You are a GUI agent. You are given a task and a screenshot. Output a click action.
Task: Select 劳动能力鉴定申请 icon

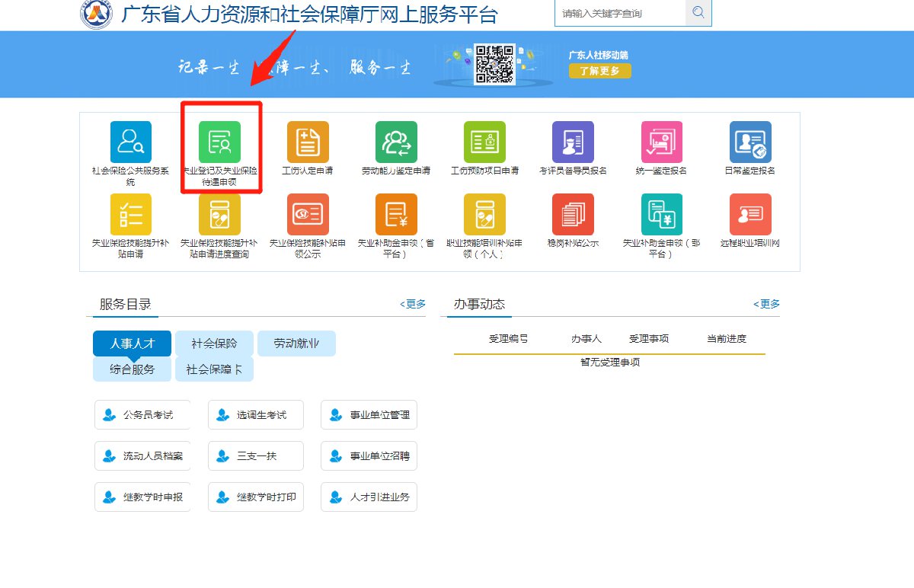[396, 142]
